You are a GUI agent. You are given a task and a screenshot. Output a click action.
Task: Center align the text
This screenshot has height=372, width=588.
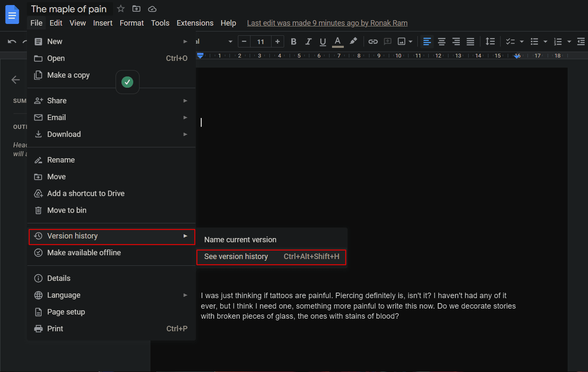442,41
